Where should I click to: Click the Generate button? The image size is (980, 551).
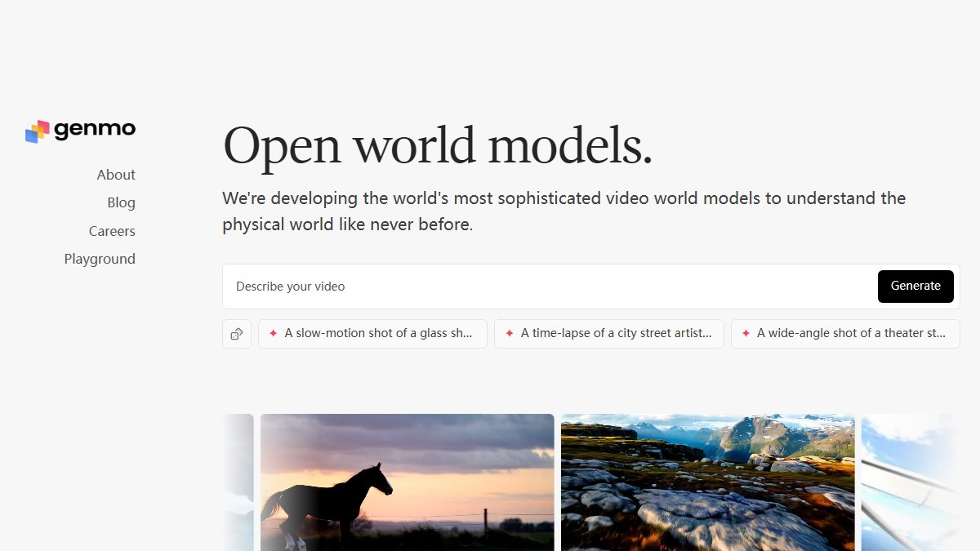(x=915, y=287)
